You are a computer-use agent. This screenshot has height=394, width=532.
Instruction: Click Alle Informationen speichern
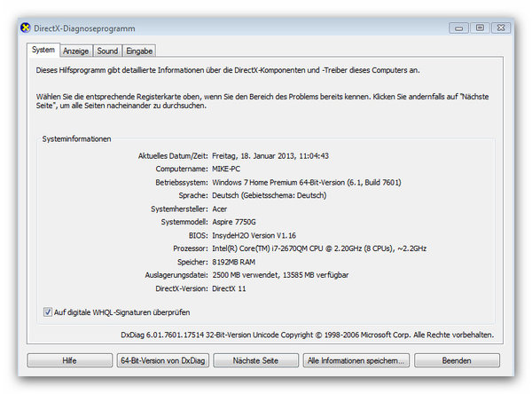pyautogui.click(x=355, y=361)
